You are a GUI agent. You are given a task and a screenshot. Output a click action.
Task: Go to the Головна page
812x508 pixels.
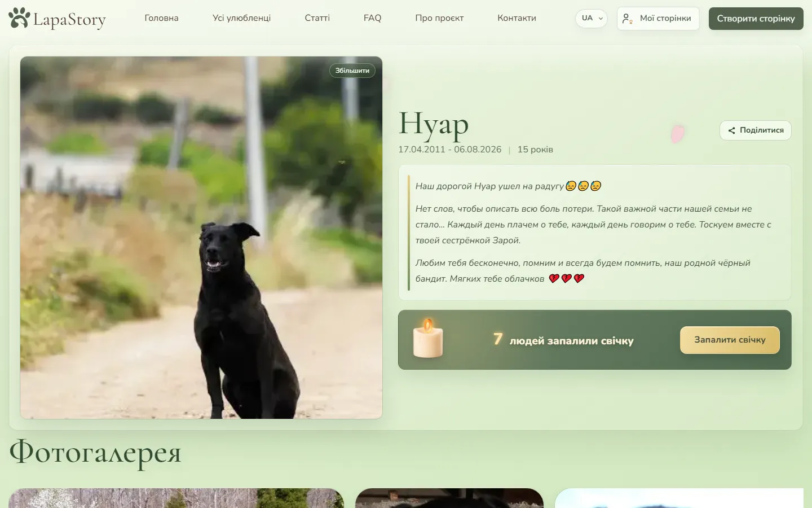161,18
